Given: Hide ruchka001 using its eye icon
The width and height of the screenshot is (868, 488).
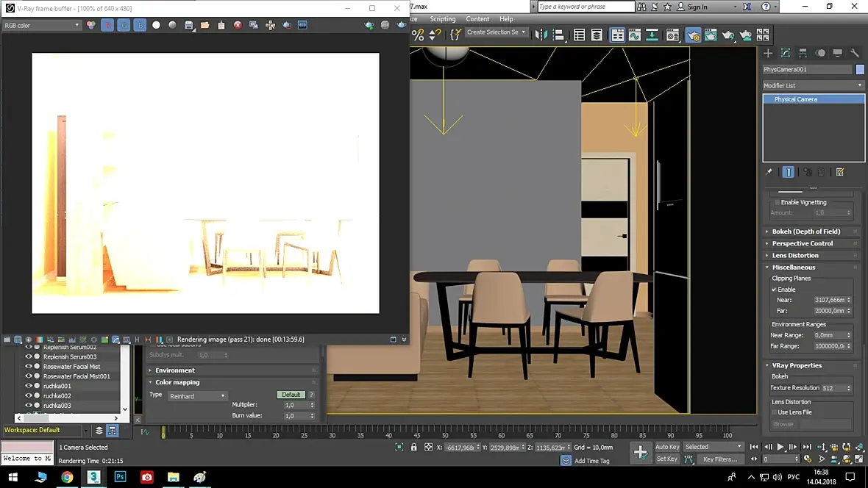Looking at the screenshot, I should coord(29,386).
